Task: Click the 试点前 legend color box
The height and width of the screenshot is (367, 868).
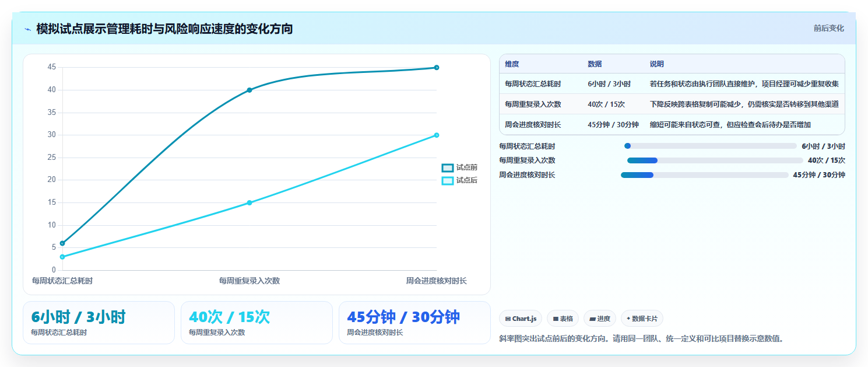Action: 448,168
